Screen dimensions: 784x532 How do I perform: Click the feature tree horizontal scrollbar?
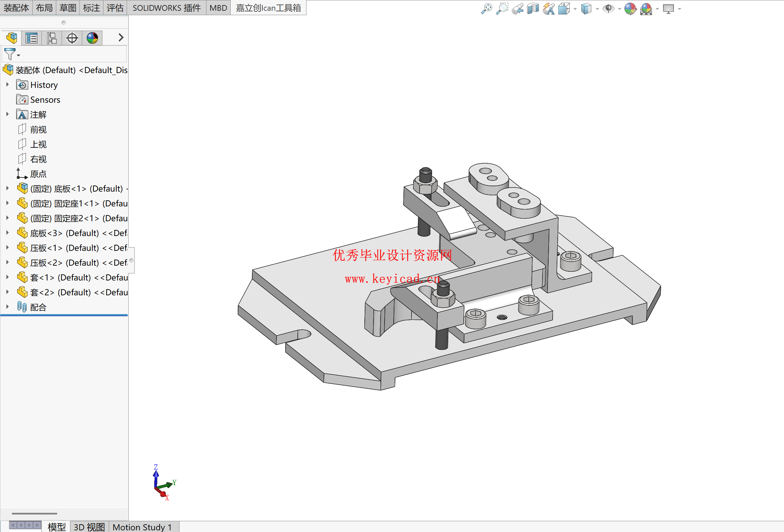point(34,514)
